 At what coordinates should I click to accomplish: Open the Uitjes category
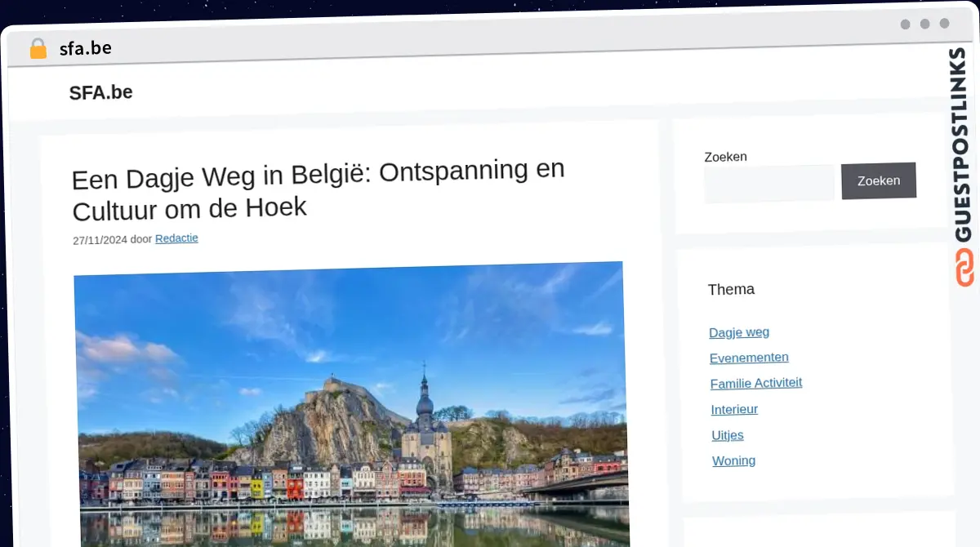(728, 435)
